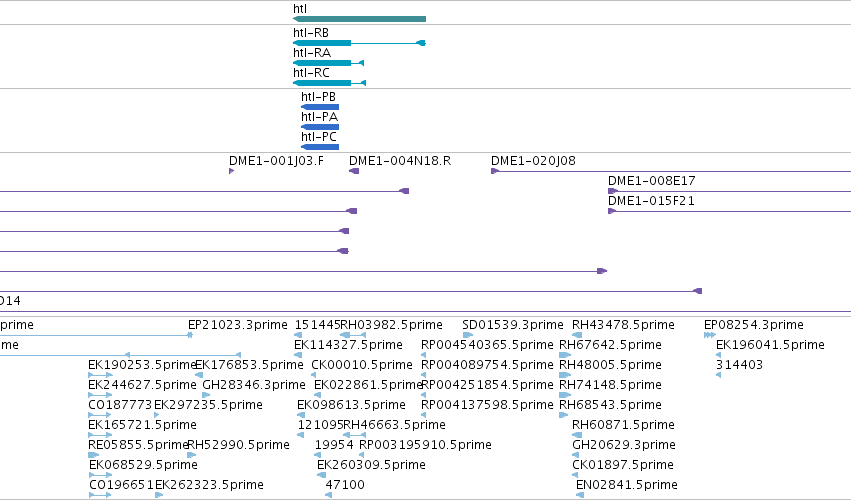Image resolution: width=851 pixels, height=500 pixels.
Task: Open the EK196041.5prime feature label
Action: coord(771,345)
